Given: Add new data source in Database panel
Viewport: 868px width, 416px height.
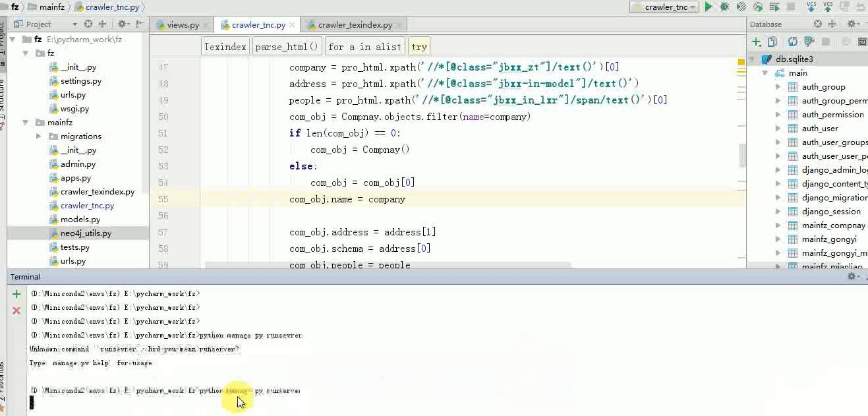Looking at the screenshot, I should 757,42.
